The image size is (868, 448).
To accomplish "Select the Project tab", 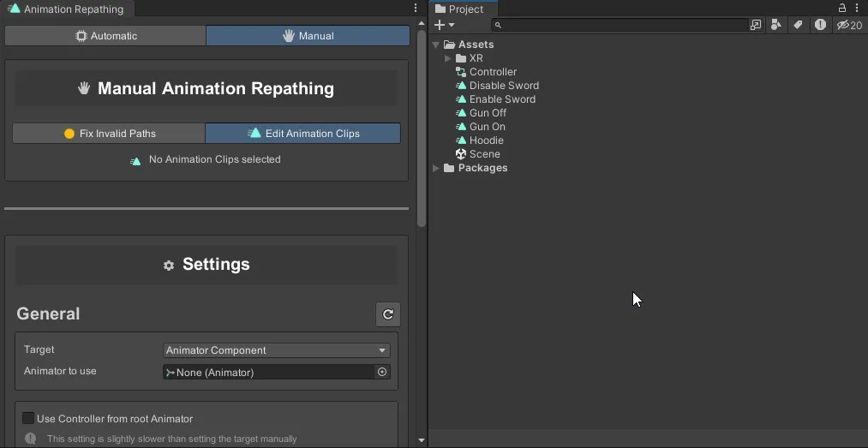I will (459, 9).
